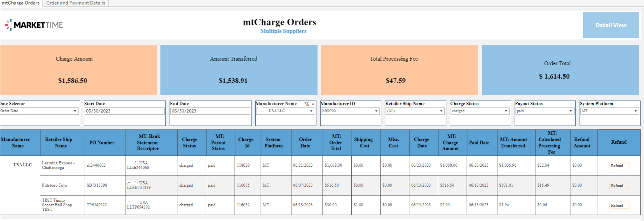Click the Detail View button
The height and width of the screenshot is (221, 644).
pyautogui.click(x=611, y=25)
